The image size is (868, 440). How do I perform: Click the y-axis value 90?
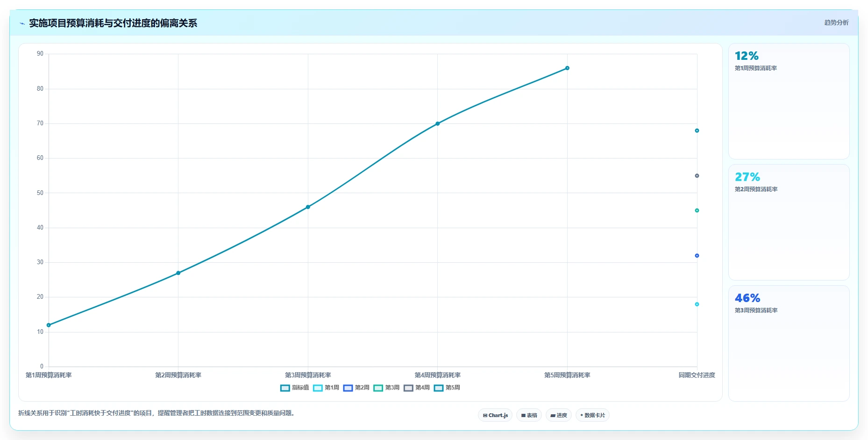(40, 54)
